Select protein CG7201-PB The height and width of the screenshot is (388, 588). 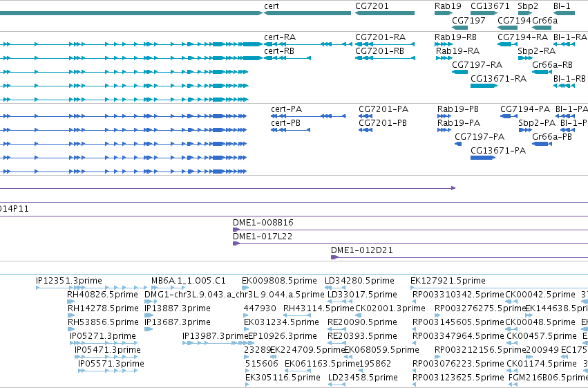pos(366,130)
